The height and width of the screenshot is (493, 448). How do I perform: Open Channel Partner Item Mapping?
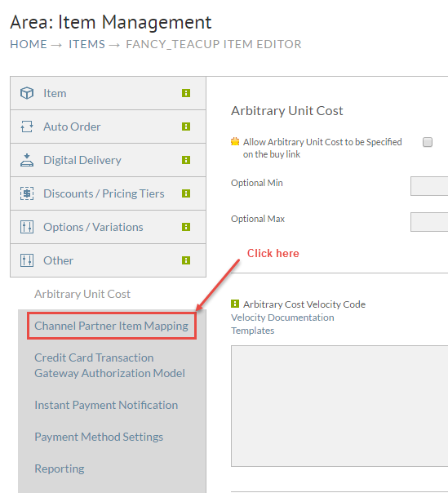click(111, 326)
